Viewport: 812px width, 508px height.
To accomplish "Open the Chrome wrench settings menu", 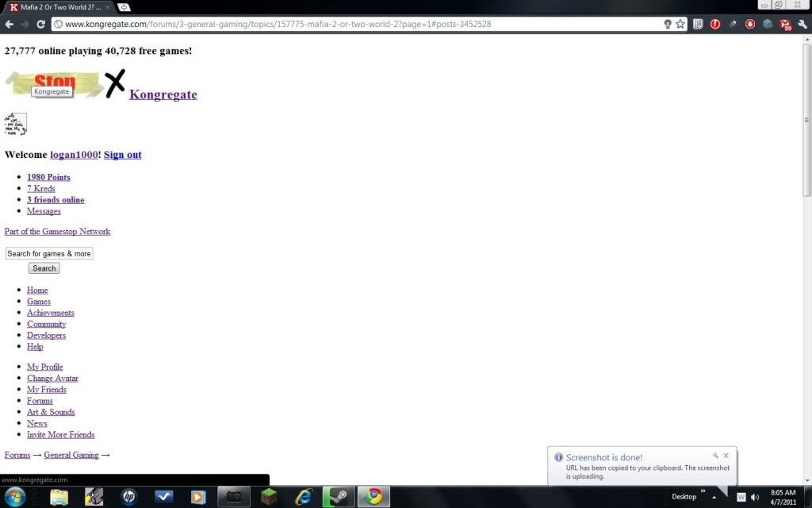I will 802,24.
